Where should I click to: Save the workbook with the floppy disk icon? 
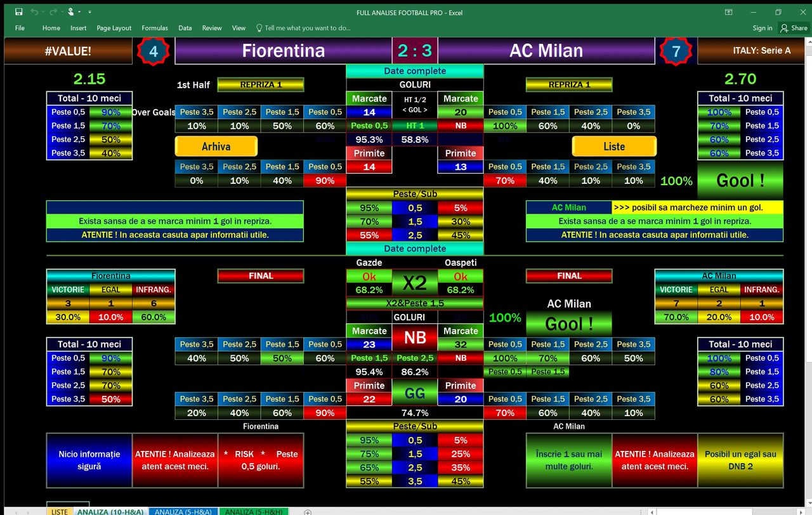(19, 12)
